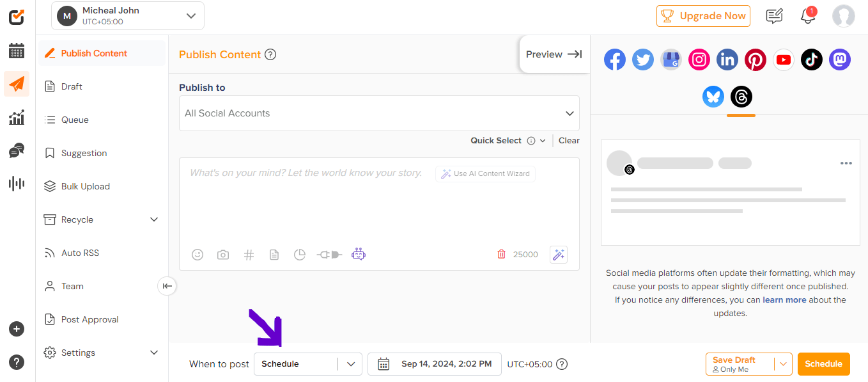Screen dimensions: 868x382
Task: Click Save Draft Only Me button
Action: pyautogui.click(x=740, y=364)
